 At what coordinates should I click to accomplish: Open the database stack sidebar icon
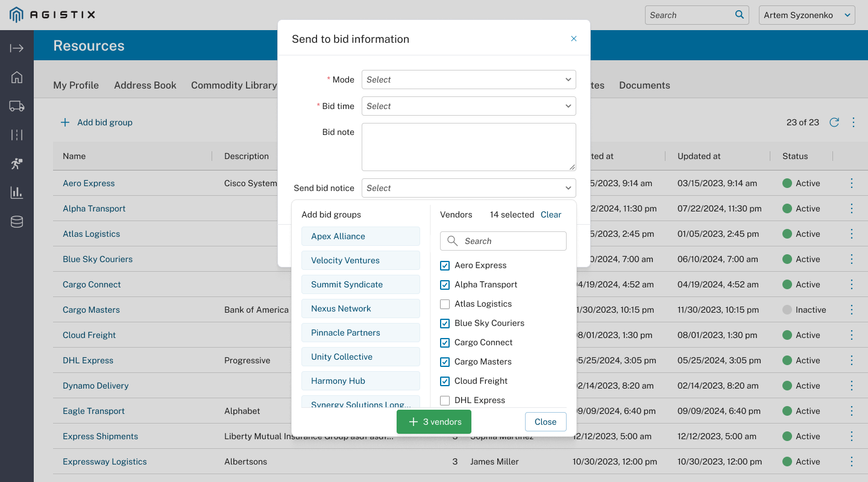click(x=17, y=222)
